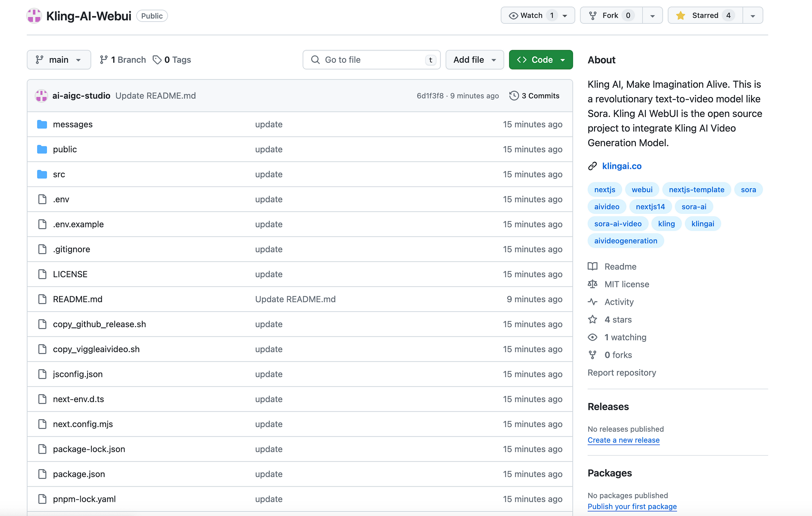Click the link chain icon beside klingai.co
Screen dimensions: 812x516
(592, 166)
